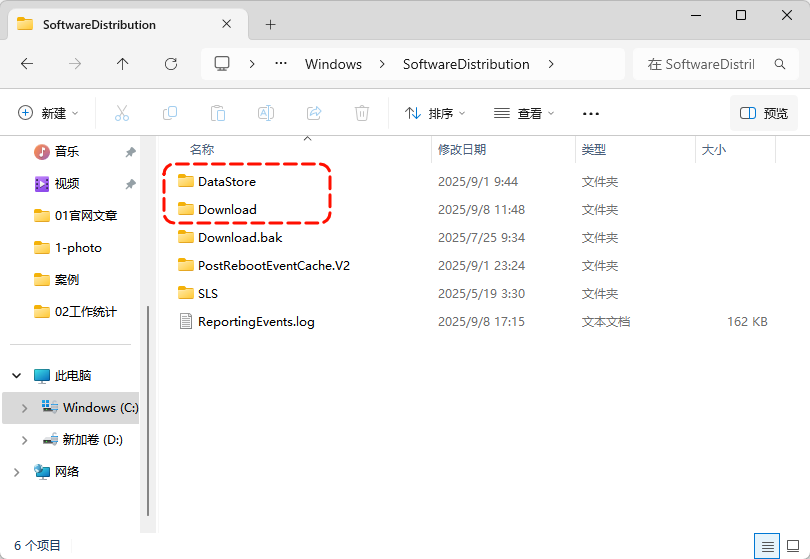Expand the Windows (C:) drive node
Image resolution: width=810 pixels, height=559 pixels.
tap(24, 408)
